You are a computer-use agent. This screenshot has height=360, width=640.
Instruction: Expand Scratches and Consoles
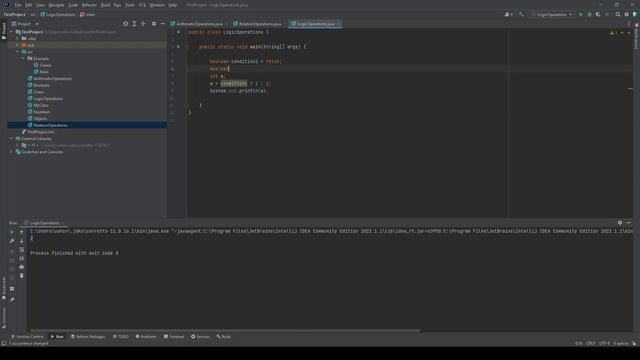(12, 152)
